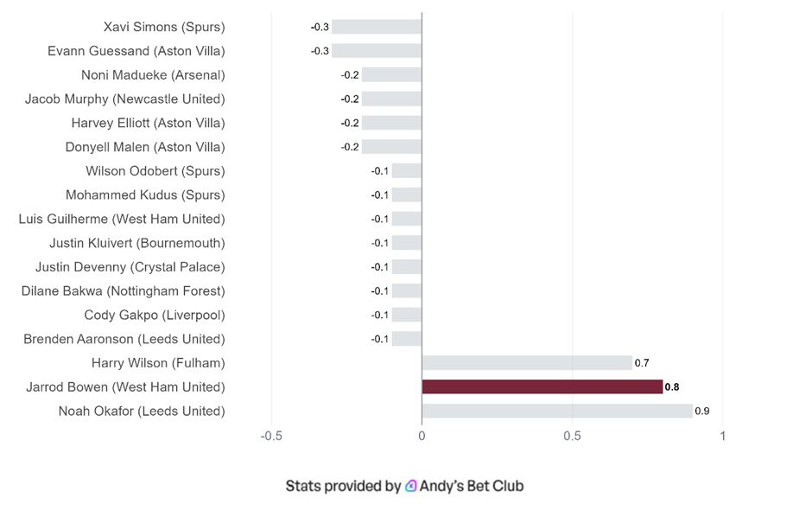
Task: Click Harvey Elliott (Aston Villa) label
Action: click(x=148, y=123)
